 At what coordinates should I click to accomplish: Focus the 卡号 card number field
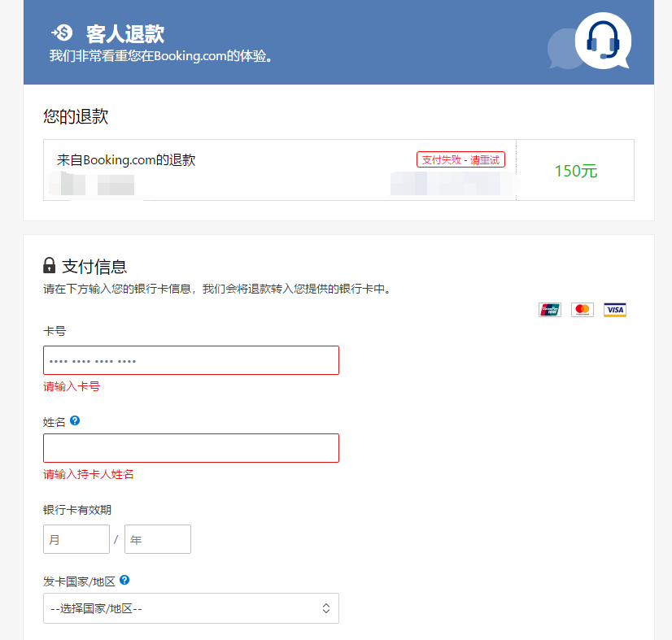(190, 360)
